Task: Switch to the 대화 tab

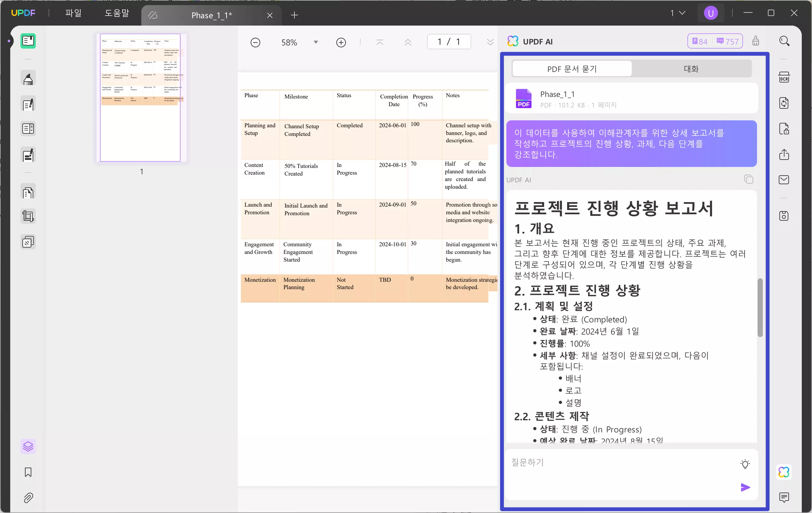Action: click(691, 69)
